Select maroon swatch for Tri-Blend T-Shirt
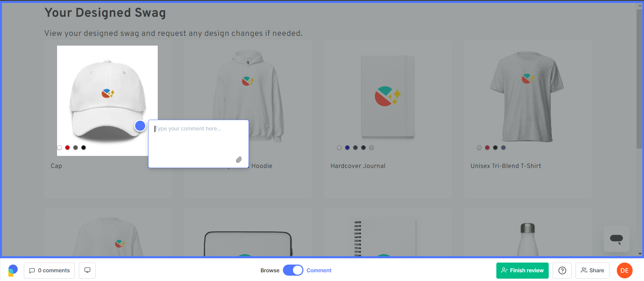The image size is (644, 281). (487, 148)
